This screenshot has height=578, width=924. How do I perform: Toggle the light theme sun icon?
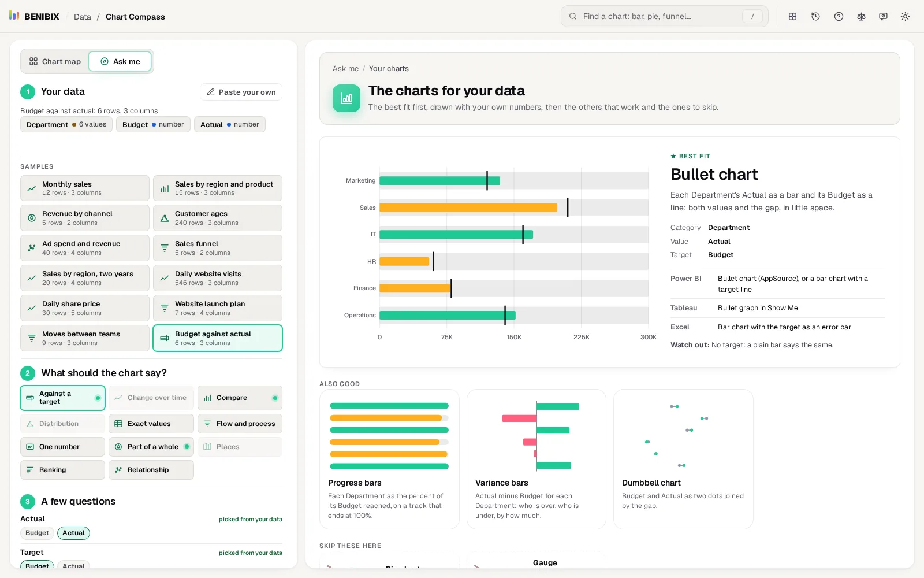(x=905, y=17)
